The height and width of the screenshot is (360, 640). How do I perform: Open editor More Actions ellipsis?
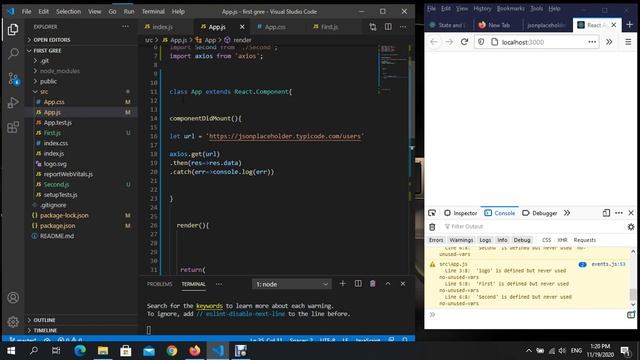[403, 27]
